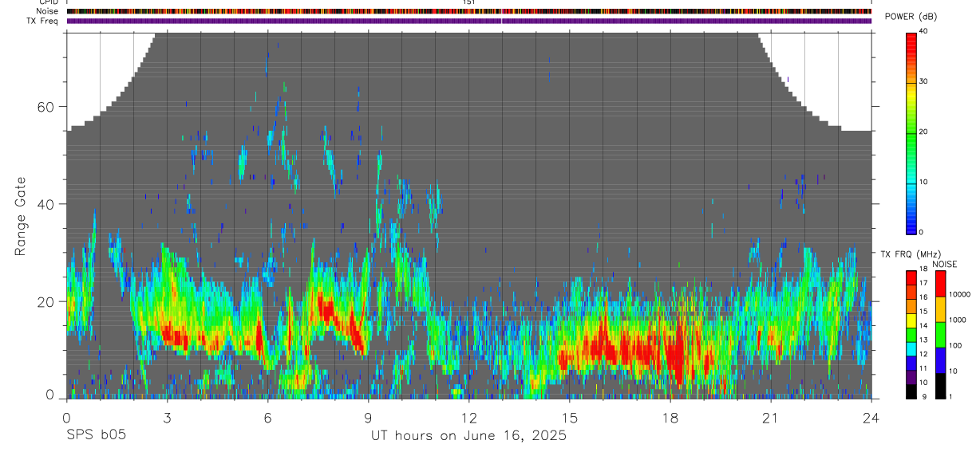Select the 21 tick on the time axis
The image size is (980, 452).
click(771, 419)
